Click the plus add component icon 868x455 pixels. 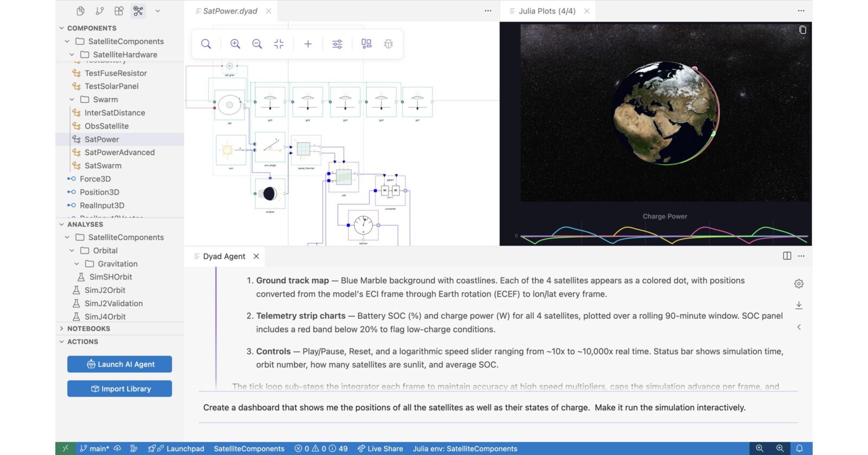coord(308,44)
